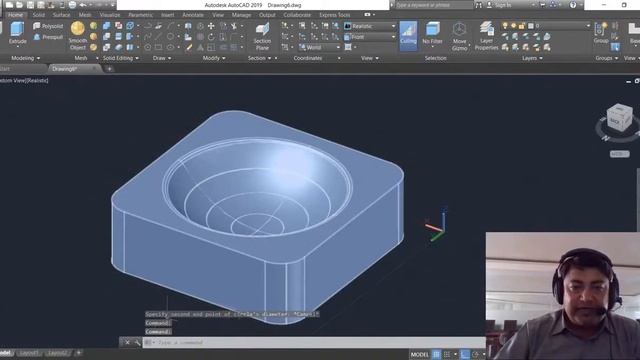This screenshot has height=360, width=640.
Task: Expand the Solid Editing panel
Action: 120,58
